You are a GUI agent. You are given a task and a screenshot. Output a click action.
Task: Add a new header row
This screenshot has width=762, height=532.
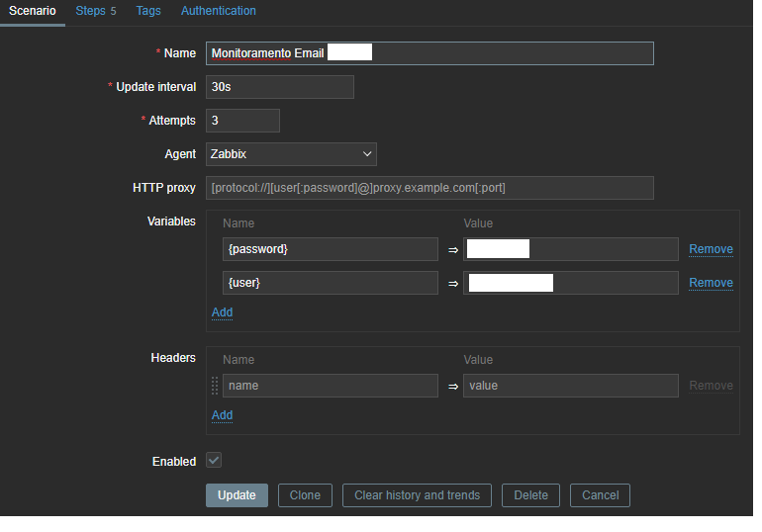[x=222, y=415]
